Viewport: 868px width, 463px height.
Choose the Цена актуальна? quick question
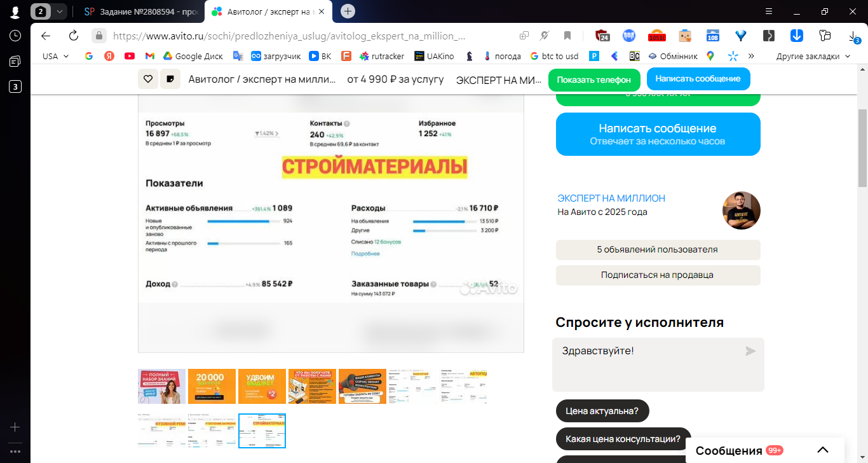(x=602, y=411)
